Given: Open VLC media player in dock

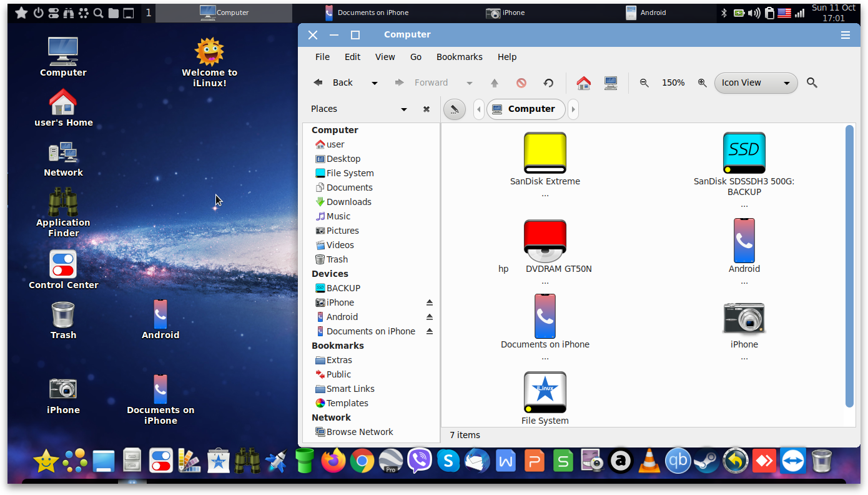Looking at the screenshot, I should pyautogui.click(x=649, y=461).
